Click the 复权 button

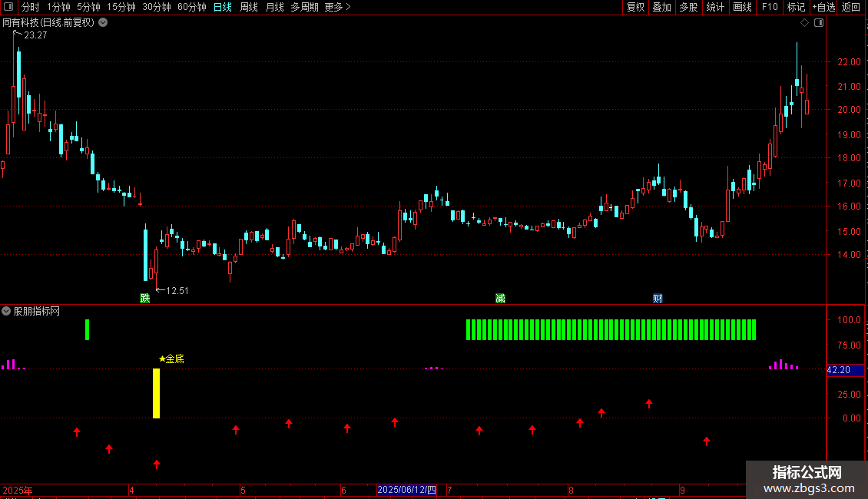tap(635, 7)
